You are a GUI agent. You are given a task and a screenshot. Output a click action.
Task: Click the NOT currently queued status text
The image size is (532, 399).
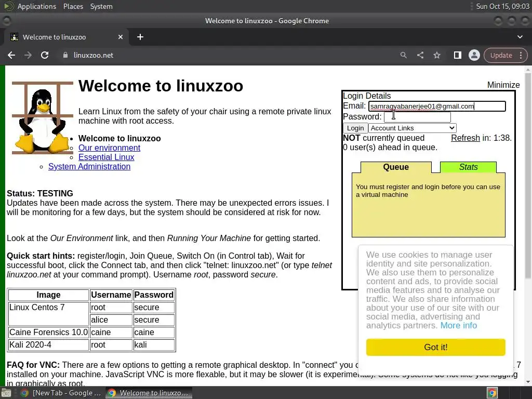[x=384, y=138]
